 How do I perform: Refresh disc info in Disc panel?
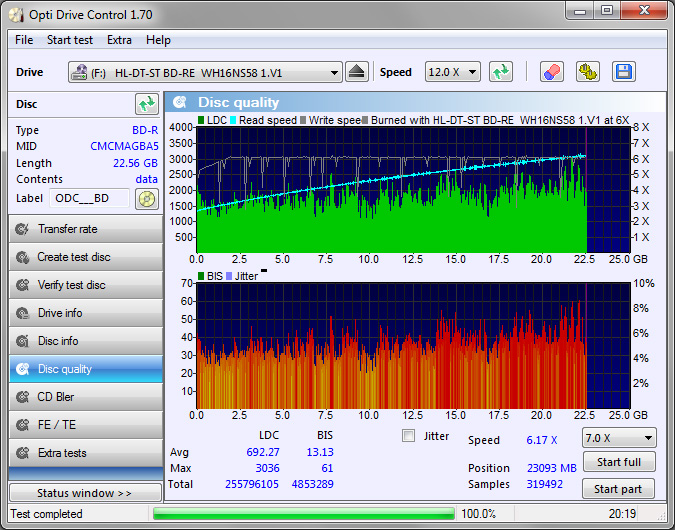147,104
